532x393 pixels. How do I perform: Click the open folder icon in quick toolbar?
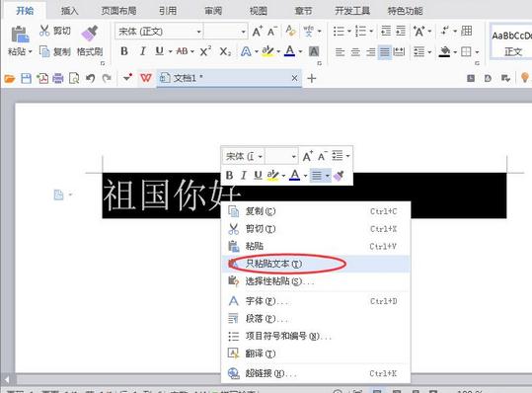click(10, 78)
